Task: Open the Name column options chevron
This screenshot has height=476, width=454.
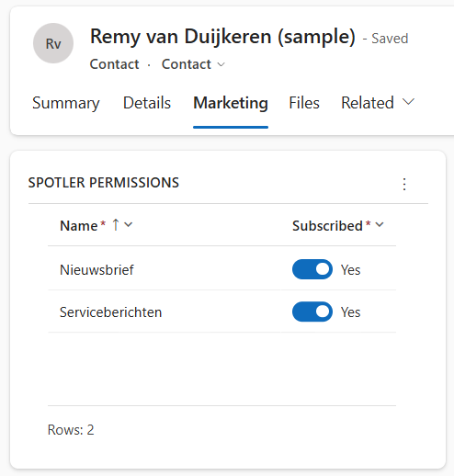Action: click(x=129, y=225)
